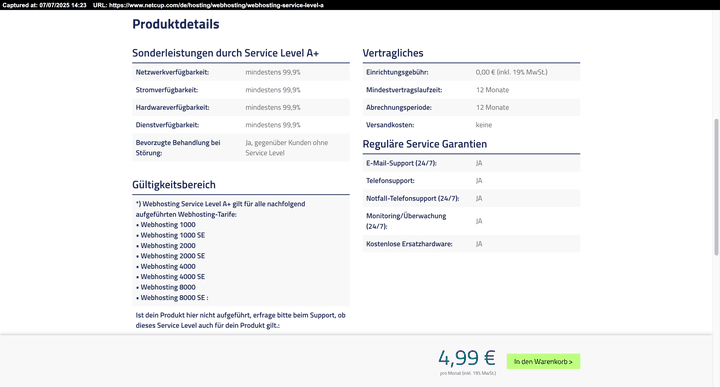Click the 'Webhosting 8000 SE' list entry
The image size is (720, 387).
point(174,297)
